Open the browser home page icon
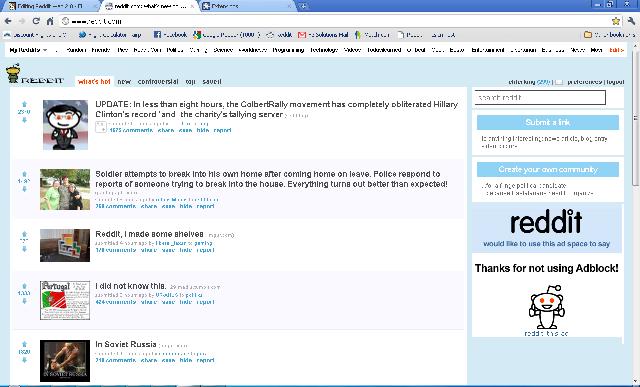This screenshot has height=387, width=640. coord(50,21)
